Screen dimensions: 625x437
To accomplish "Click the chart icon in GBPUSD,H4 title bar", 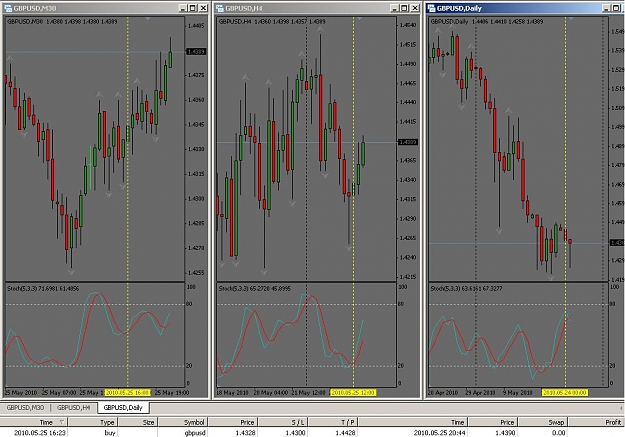I will 220,8.
